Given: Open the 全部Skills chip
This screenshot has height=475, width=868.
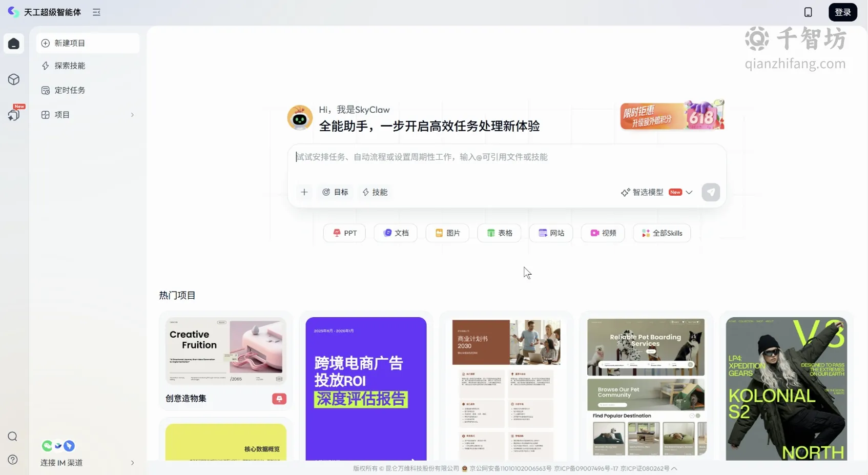Looking at the screenshot, I should click(x=662, y=233).
